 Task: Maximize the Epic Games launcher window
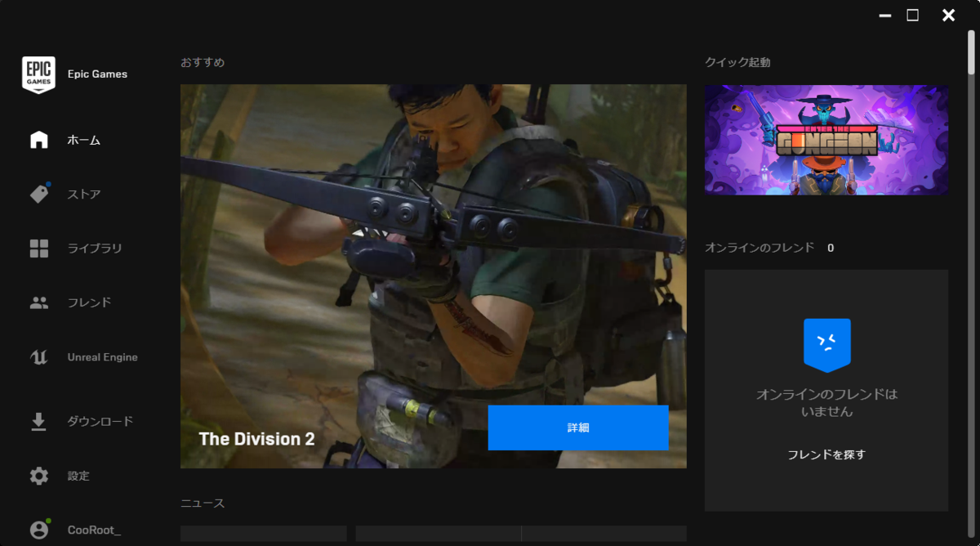click(913, 16)
